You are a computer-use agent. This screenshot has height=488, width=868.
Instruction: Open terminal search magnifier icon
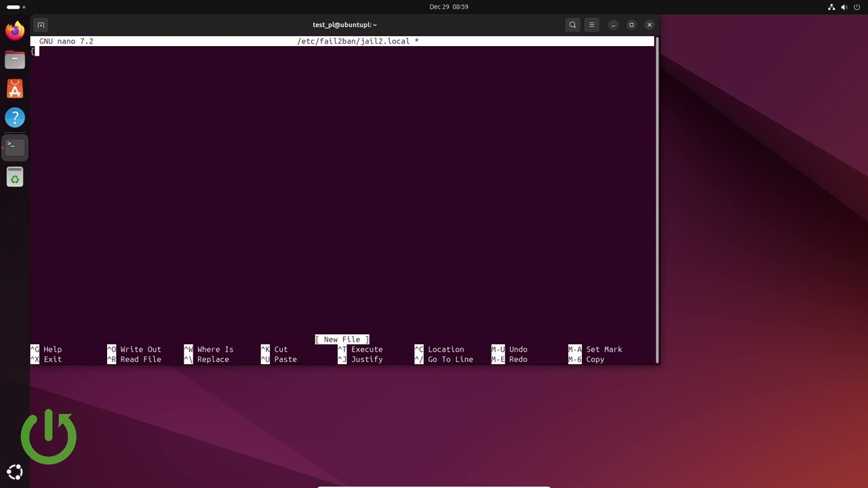[x=572, y=25]
